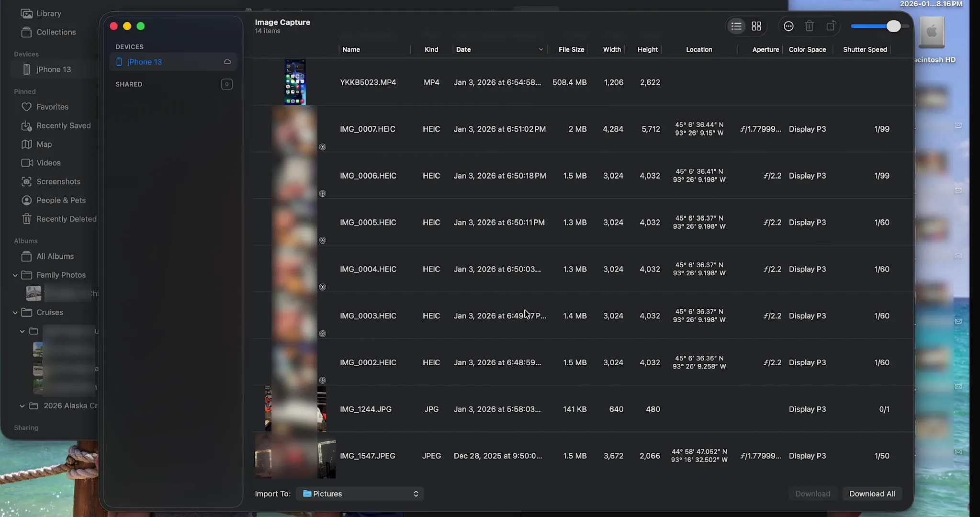Click date Dec 28, 2025 at 9:50
Viewport: 980px width, 517px height.
(498, 456)
